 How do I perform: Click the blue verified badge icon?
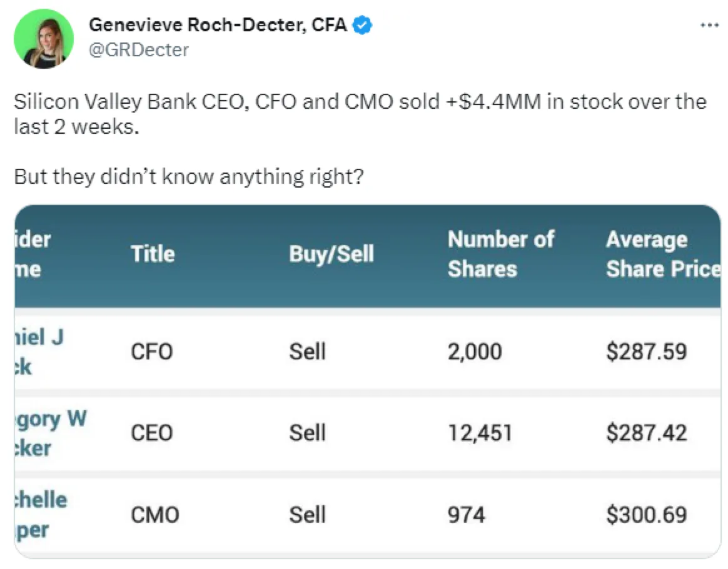pyautogui.click(x=363, y=26)
